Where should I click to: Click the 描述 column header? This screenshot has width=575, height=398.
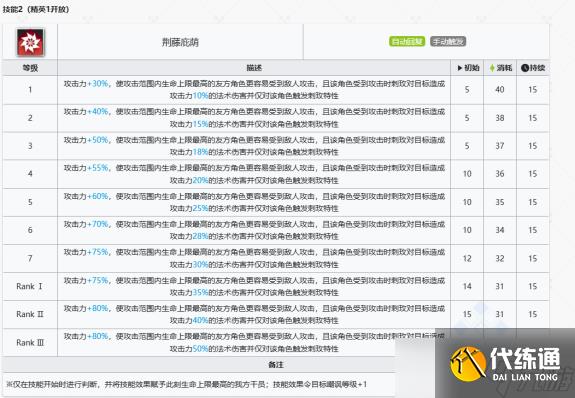coord(254,68)
